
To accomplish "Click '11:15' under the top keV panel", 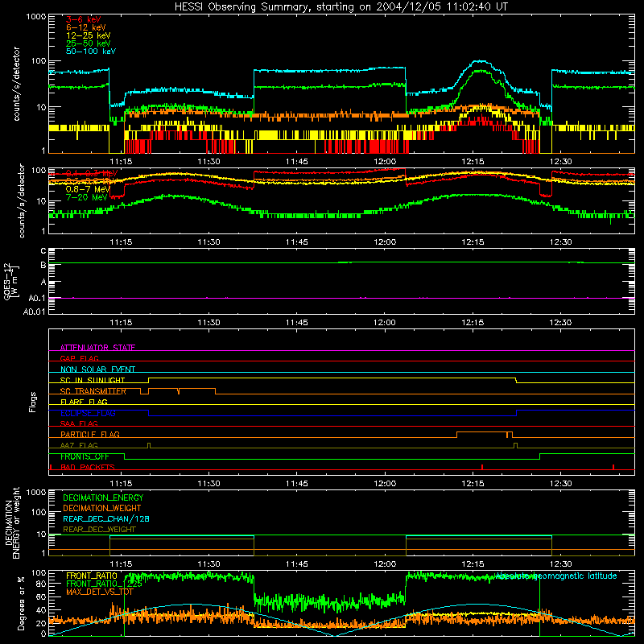I will click(x=121, y=162).
